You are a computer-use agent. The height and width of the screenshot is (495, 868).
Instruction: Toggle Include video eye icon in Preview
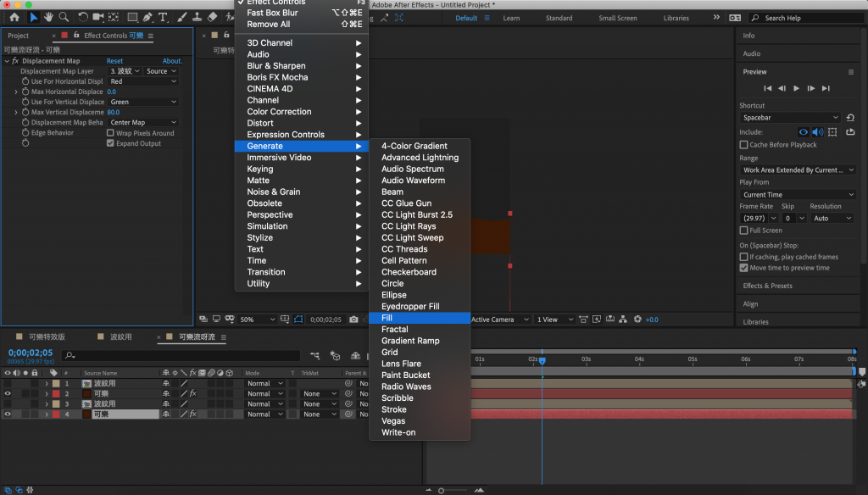(804, 131)
